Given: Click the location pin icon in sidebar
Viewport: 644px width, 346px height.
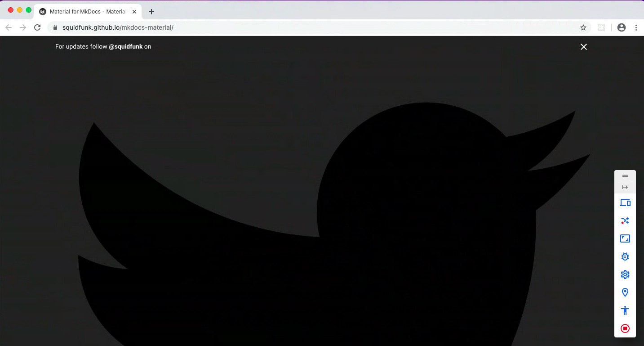Looking at the screenshot, I should (x=625, y=292).
